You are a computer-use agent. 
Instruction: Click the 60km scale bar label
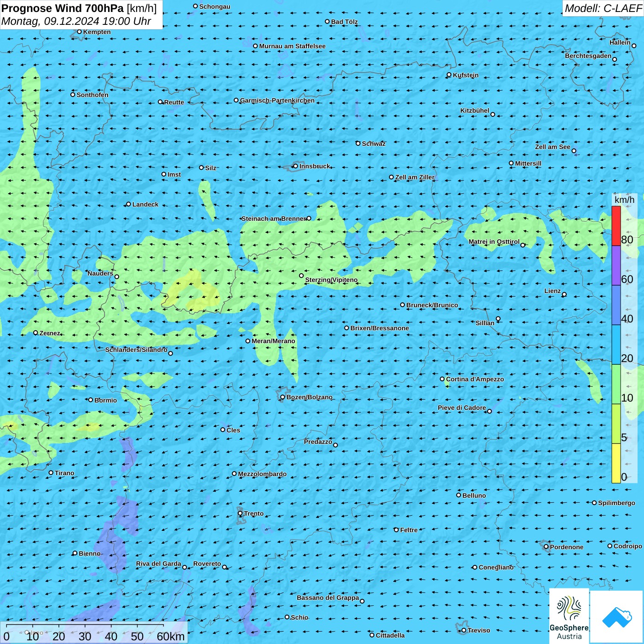[x=171, y=637]
